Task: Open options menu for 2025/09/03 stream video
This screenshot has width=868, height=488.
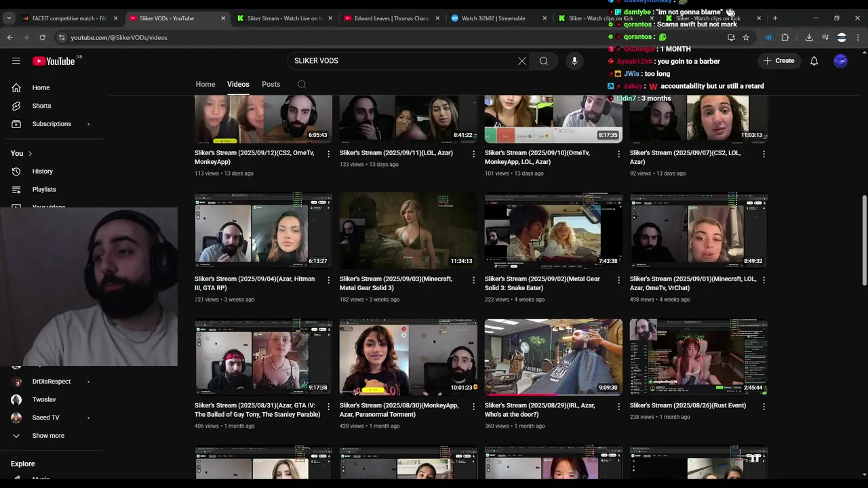Action: pos(474,280)
